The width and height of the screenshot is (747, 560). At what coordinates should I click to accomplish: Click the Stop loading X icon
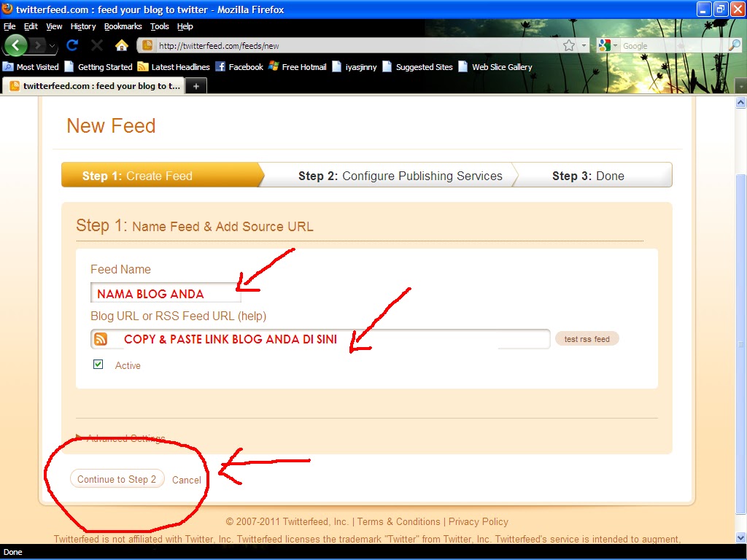tap(97, 46)
